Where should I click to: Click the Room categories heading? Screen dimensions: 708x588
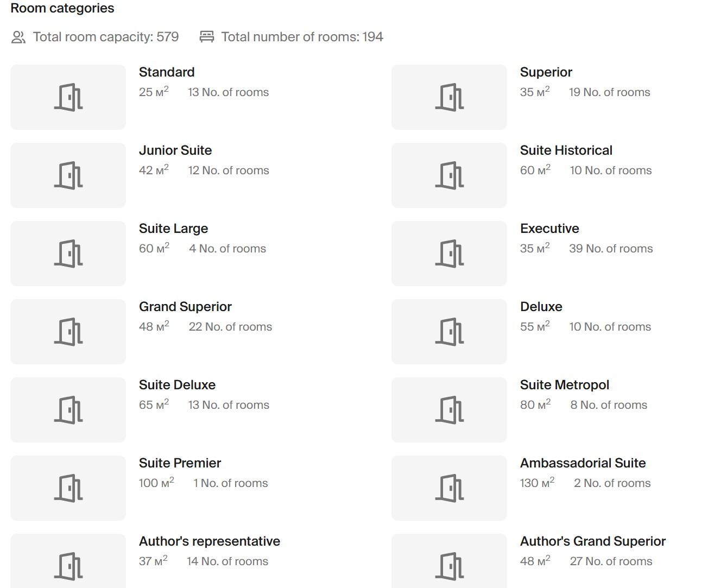tap(62, 8)
